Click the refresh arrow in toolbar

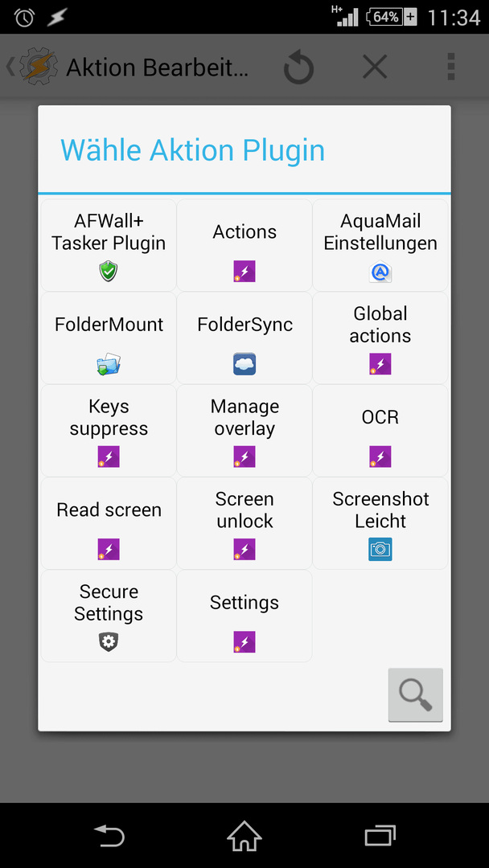tap(298, 68)
